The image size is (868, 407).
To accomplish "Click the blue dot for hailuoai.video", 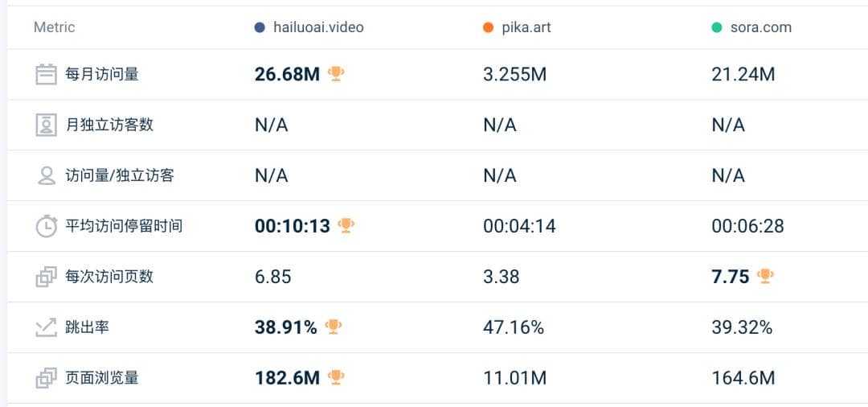I will (x=260, y=27).
